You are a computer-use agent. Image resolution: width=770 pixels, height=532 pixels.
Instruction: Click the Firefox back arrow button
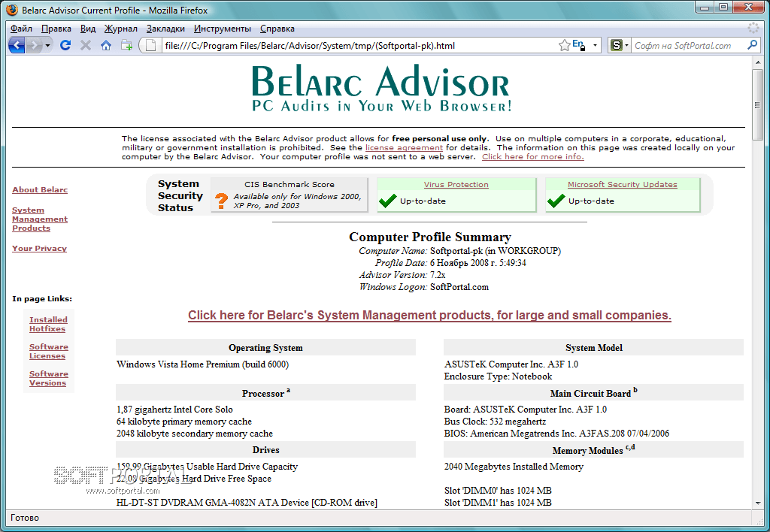click(x=17, y=46)
